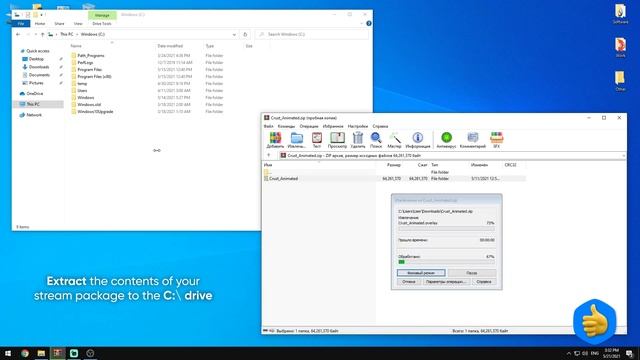The image size is (640, 360).
Task: Click the Поиск (Find) magnifier icon
Action: click(x=376, y=140)
